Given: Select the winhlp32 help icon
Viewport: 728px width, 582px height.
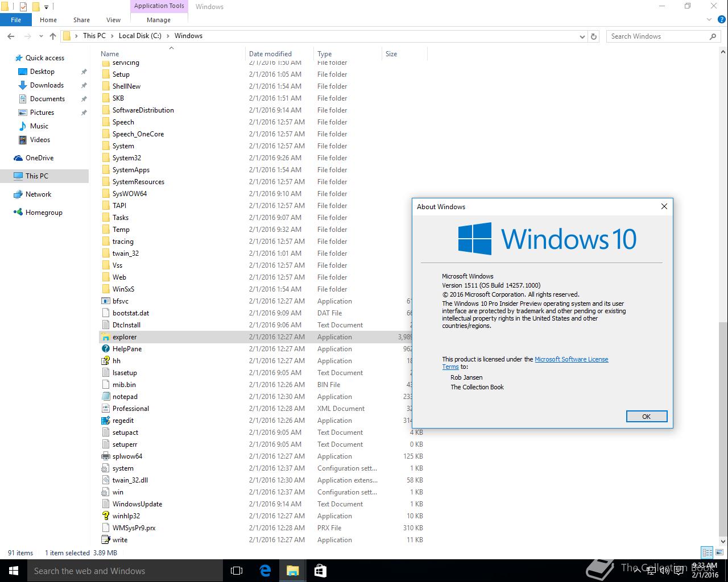Looking at the screenshot, I should pos(105,516).
